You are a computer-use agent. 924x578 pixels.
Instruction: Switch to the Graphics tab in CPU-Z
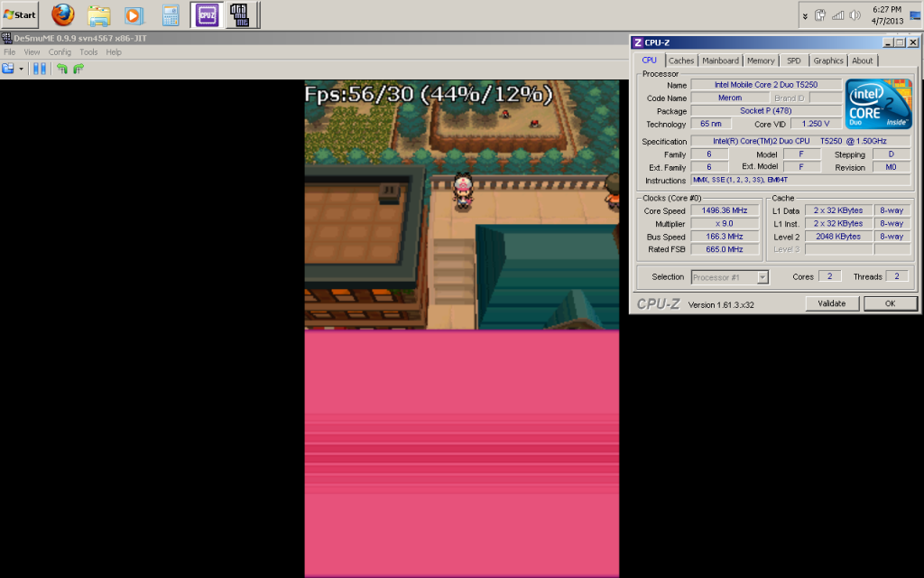[x=827, y=61]
